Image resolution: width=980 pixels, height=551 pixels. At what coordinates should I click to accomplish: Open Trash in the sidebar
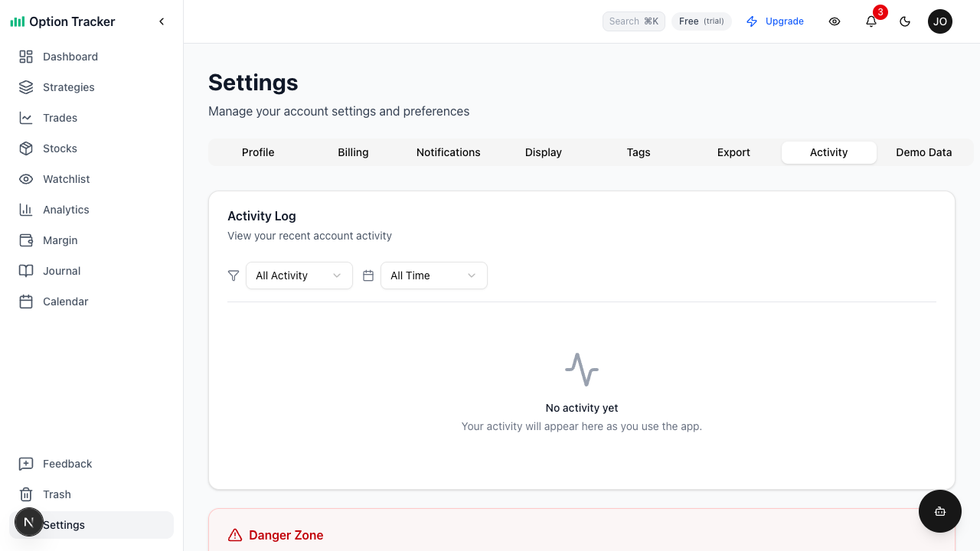(57, 494)
